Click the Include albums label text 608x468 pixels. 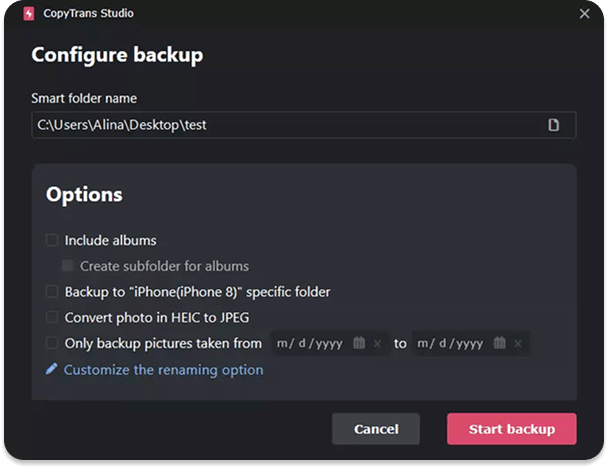tap(111, 240)
